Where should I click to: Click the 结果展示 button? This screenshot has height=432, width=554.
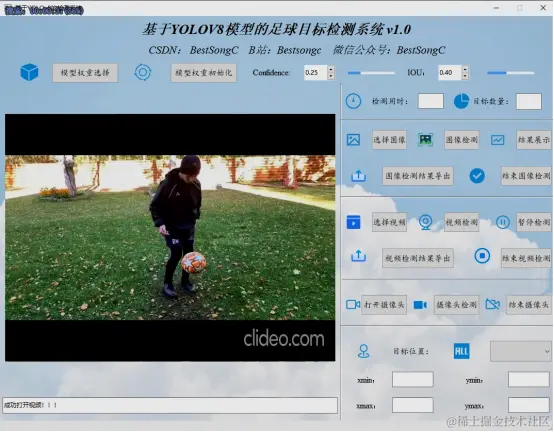point(534,140)
